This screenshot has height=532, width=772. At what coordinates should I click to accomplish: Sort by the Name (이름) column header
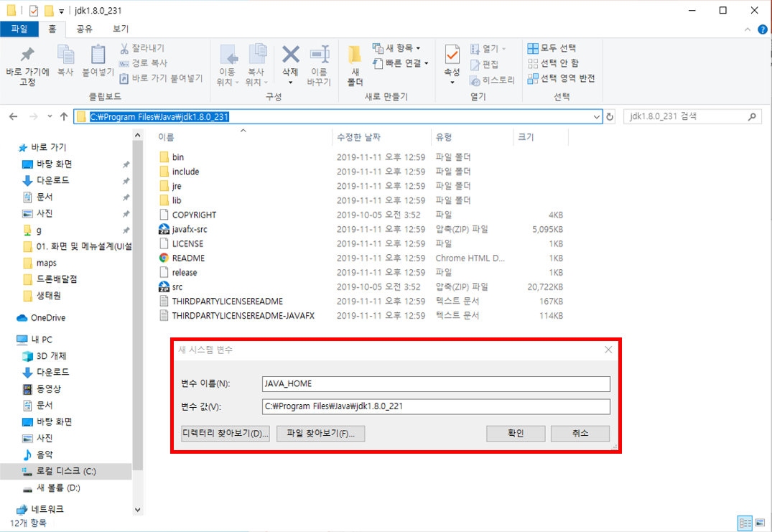point(166,137)
